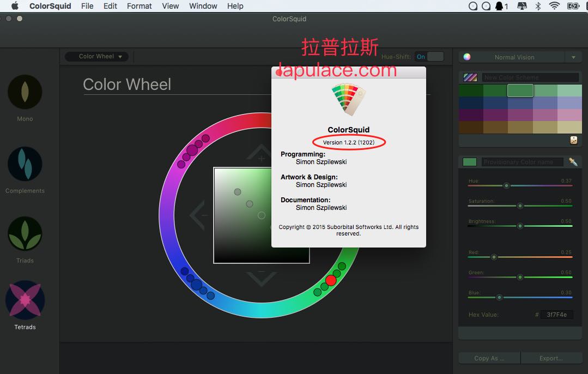Pick the Tetrads scheme icon
The image size is (588, 374).
[x=25, y=300]
